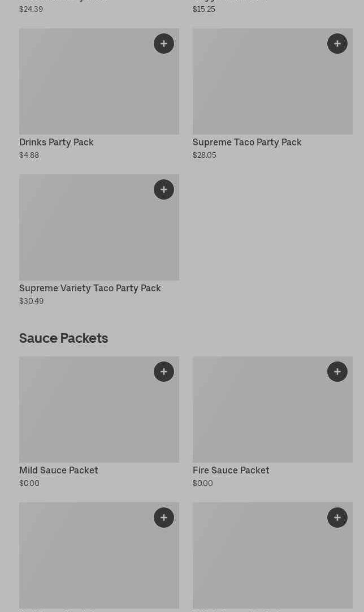This screenshot has width=364, height=612.
Task: Select the Supreme Variety Taco Party Pack title
Action: coord(90,288)
